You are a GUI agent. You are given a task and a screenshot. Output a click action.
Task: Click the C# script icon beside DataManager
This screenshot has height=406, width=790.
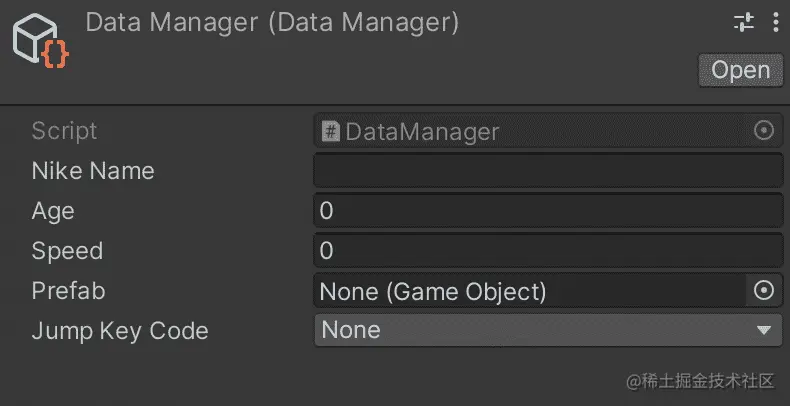(331, 132)
